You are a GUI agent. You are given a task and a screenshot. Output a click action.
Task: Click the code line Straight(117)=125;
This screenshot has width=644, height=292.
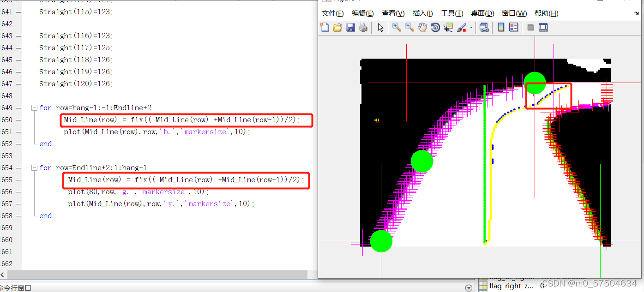(76, 48)
